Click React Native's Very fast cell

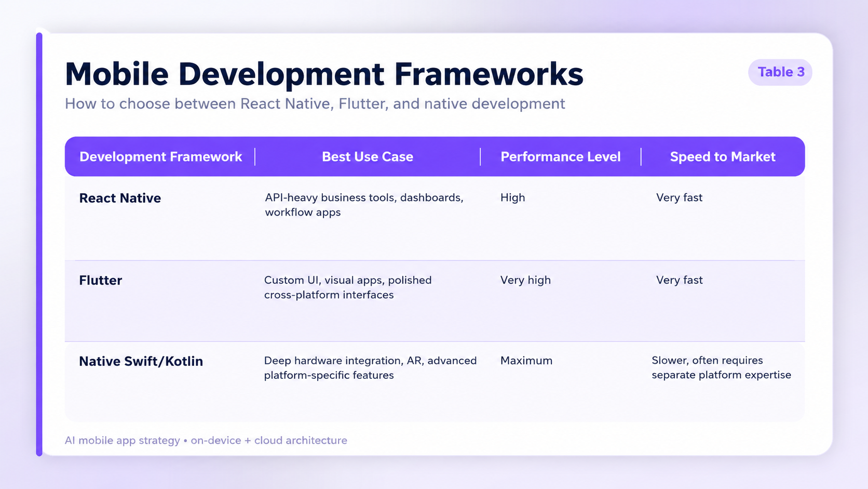tap(679, 198)
